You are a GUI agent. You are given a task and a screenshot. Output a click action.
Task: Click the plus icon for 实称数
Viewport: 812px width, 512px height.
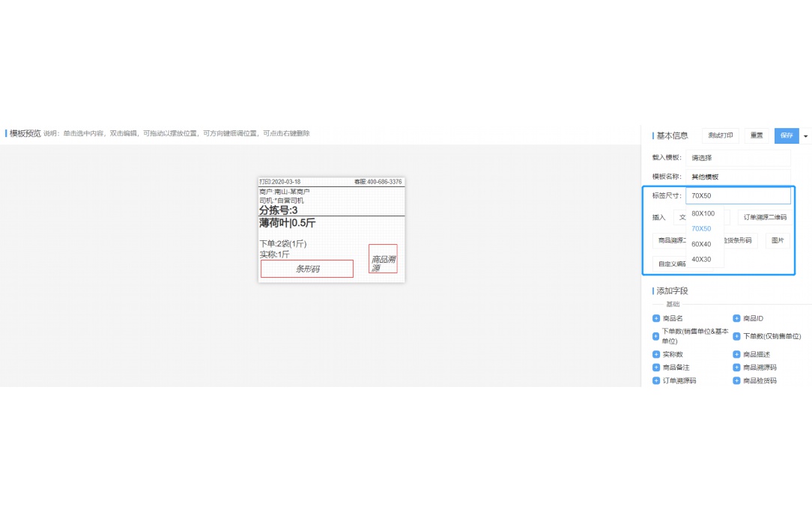point(656,355)
